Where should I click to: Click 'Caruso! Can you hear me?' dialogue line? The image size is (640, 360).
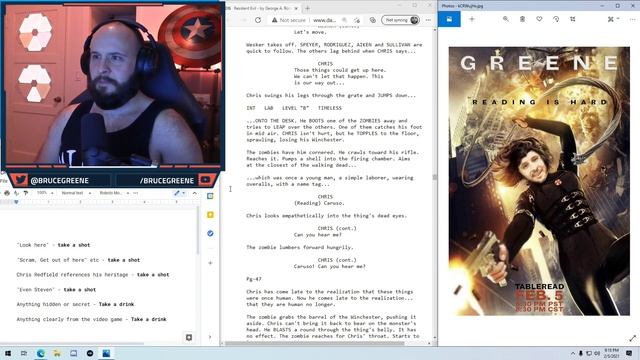329,266
